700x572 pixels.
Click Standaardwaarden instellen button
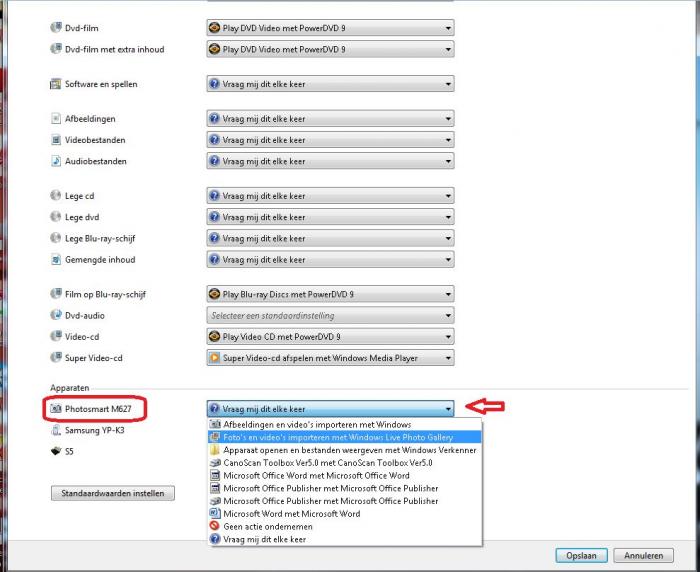pos(113,493)
